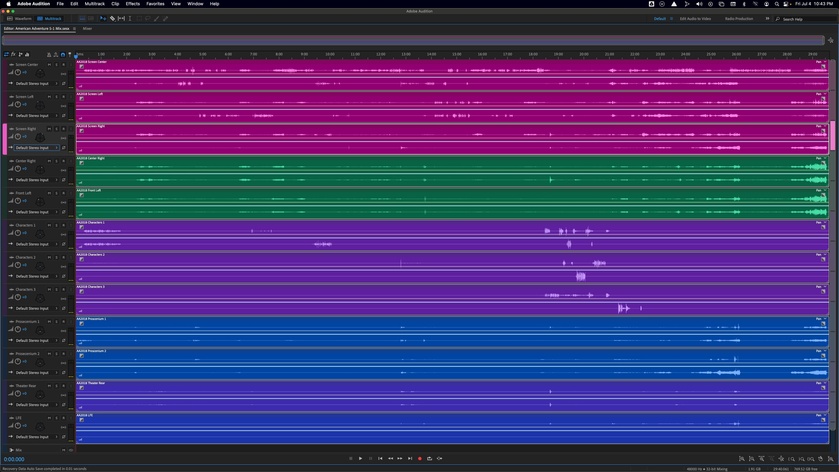Open Proscenium 2 Default Stereo Input dropdown
Screen dimensions: 839x472
(36, 372)
